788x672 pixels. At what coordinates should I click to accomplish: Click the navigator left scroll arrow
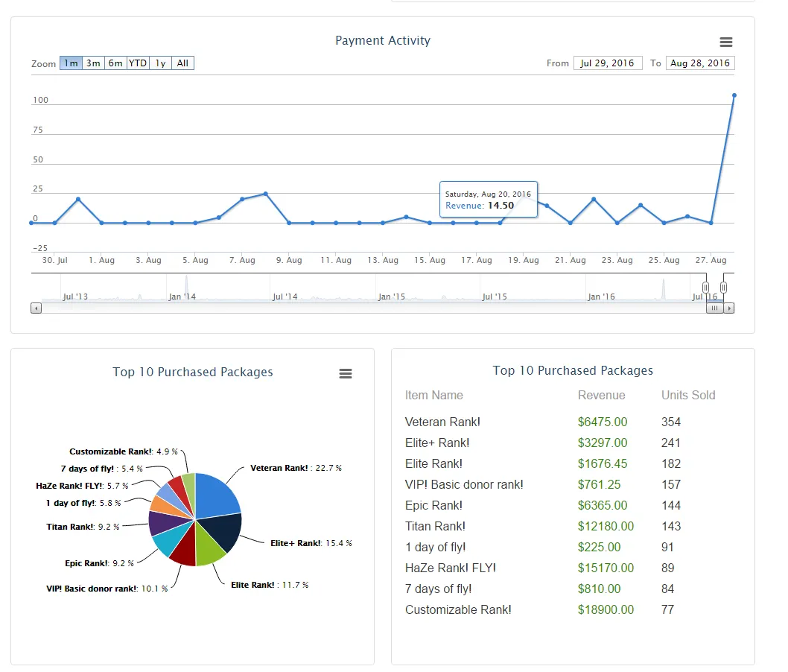click(36, 308)
